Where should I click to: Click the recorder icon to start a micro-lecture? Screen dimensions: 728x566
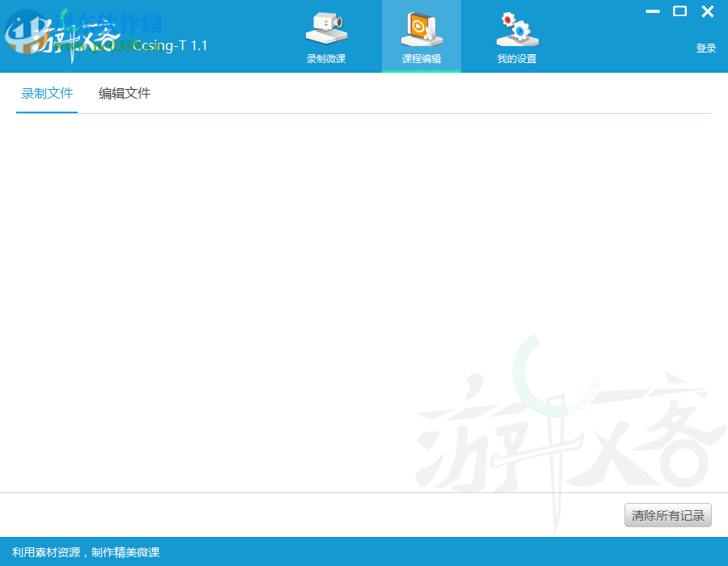[x=326, y=26]
